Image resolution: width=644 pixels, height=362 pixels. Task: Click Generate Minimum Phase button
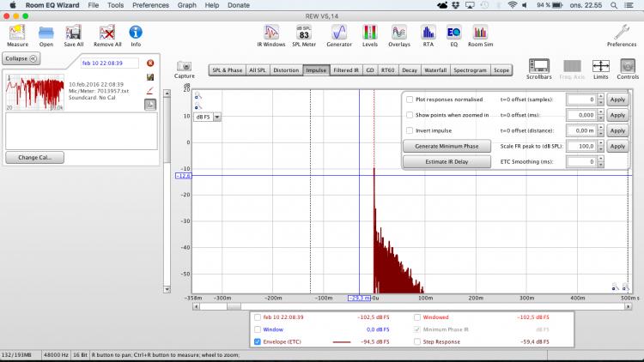pyautogui.click(x=447, y=146)
